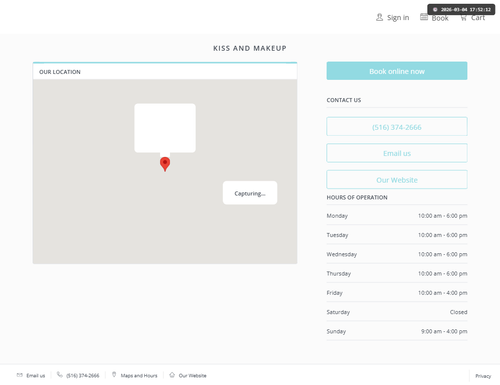Click the map info popup box
Viewport: 500px width, 385px height.
(165, 128)
